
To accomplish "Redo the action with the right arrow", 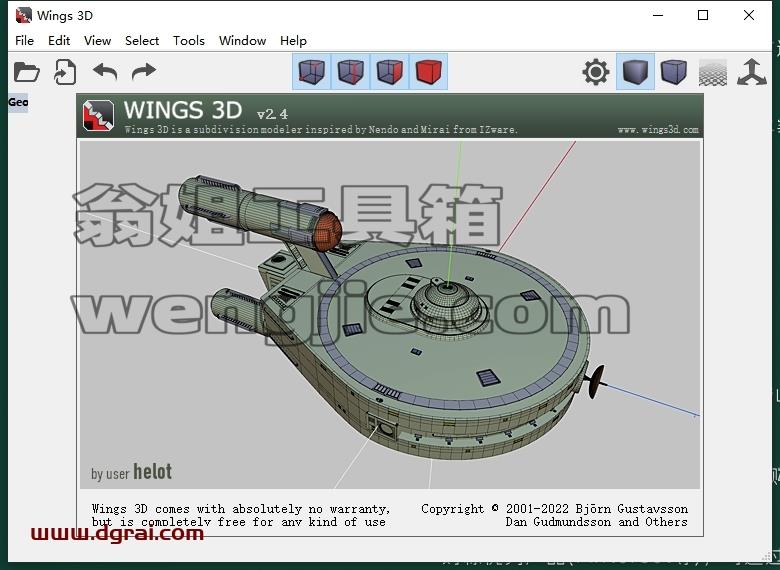I will 144,72.
